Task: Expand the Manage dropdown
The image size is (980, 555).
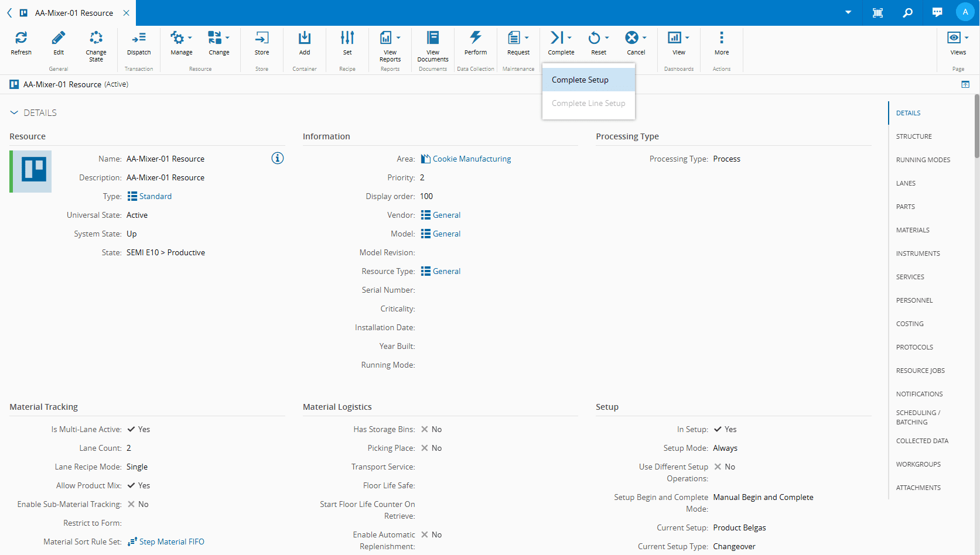Action: pos(182,39)
